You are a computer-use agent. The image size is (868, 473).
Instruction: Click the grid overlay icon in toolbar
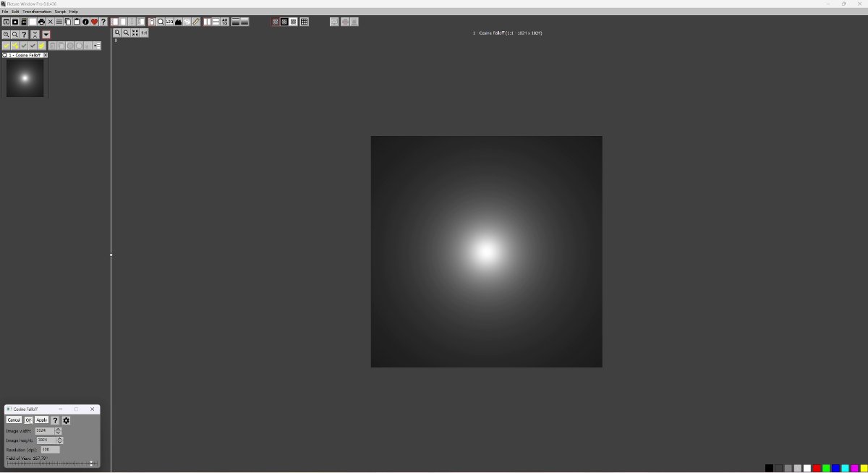coord(305,22)
